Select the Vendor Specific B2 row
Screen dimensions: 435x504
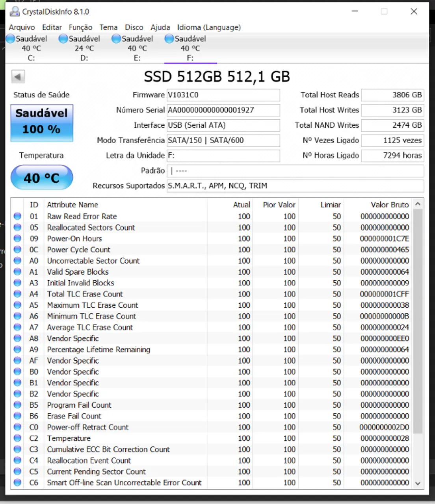[x=212, y=394]
